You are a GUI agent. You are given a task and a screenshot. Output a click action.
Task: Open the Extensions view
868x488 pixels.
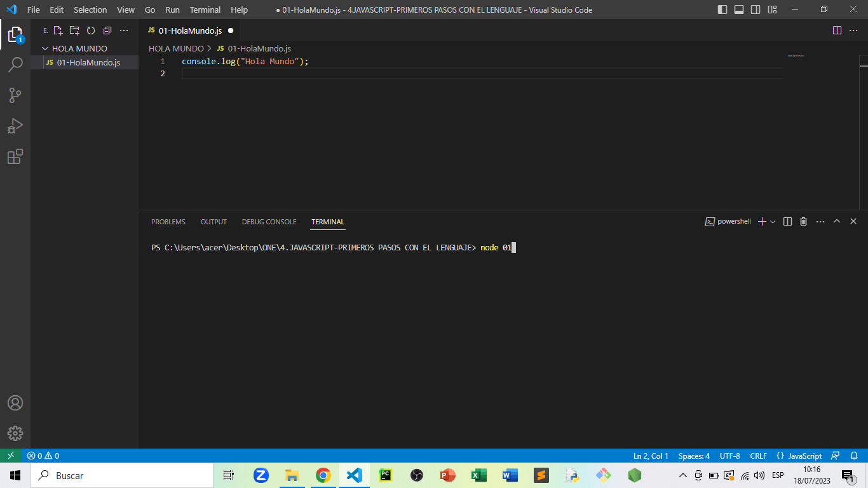tap(15, 156)
